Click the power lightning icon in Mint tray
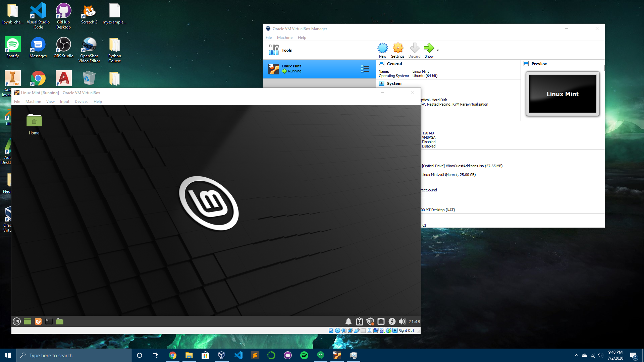Viewport: 644px width, 362px height. [x=392, y=321]
